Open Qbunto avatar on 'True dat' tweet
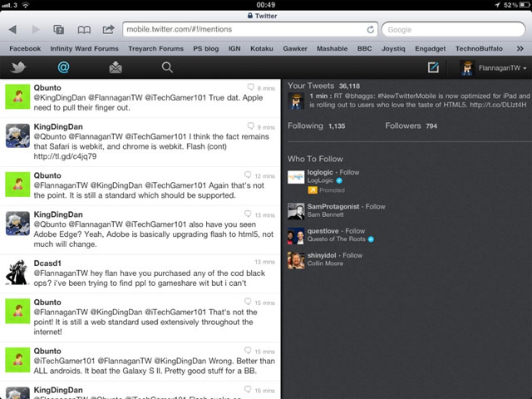Image resolution: width=532 pixels, height=399 pixels. click(17, 96)
